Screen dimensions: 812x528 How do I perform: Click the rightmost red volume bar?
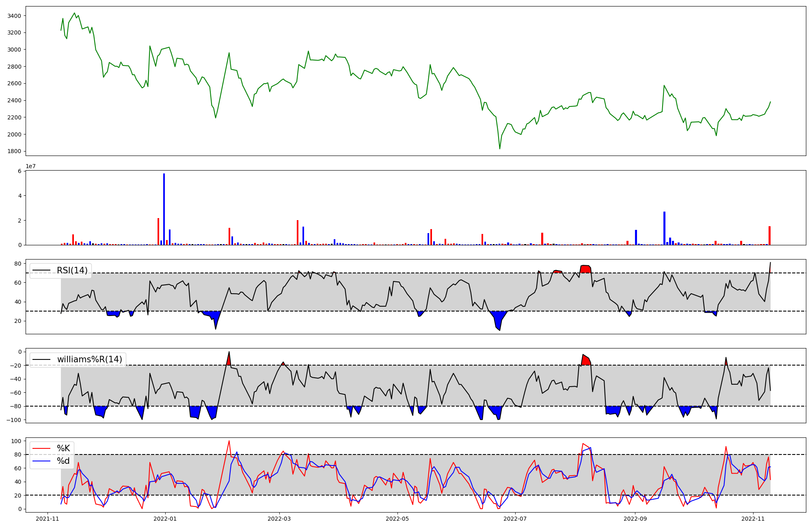coord(769,236)
